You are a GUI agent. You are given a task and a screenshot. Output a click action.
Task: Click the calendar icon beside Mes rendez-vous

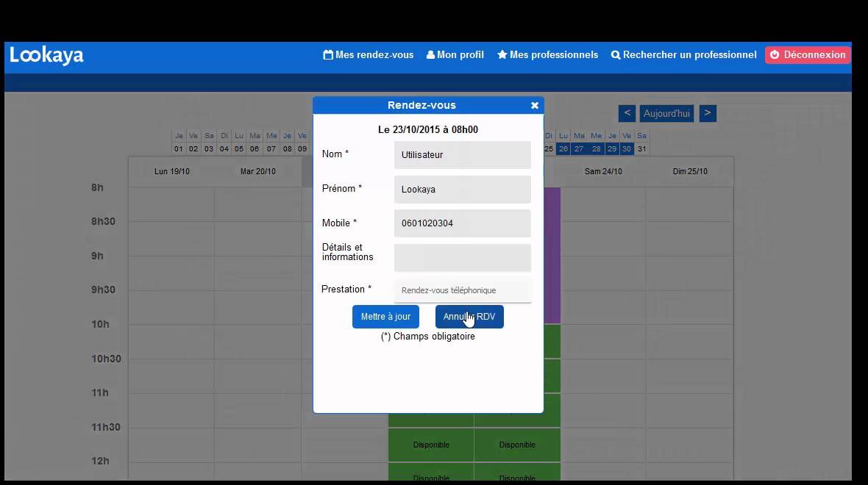(x=328, y=55)
